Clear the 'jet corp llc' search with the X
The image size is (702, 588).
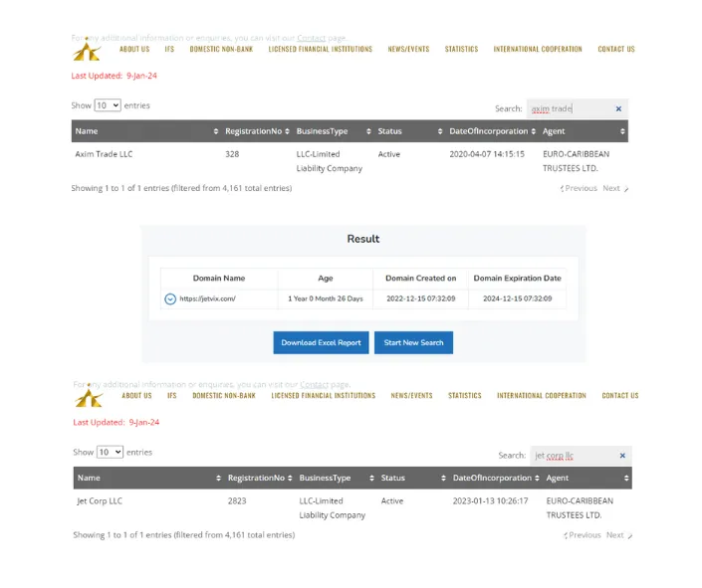click(622, 456)
